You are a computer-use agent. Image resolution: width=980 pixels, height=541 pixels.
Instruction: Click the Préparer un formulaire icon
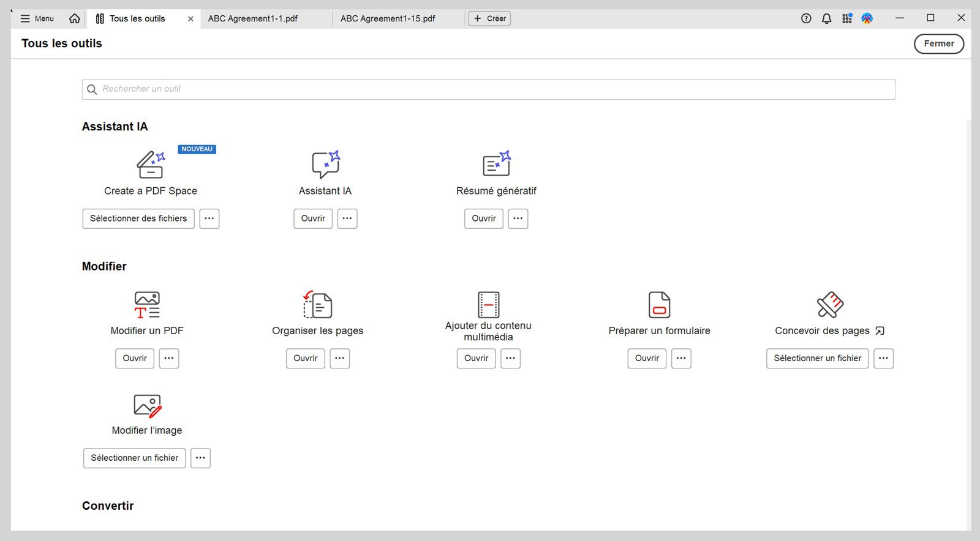tap(660, 305)
